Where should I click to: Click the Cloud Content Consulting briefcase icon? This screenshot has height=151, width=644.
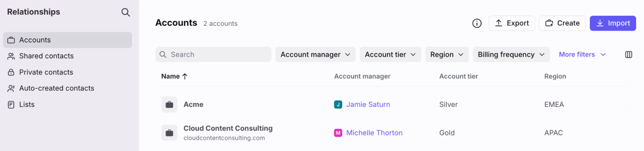coord(169,133)
